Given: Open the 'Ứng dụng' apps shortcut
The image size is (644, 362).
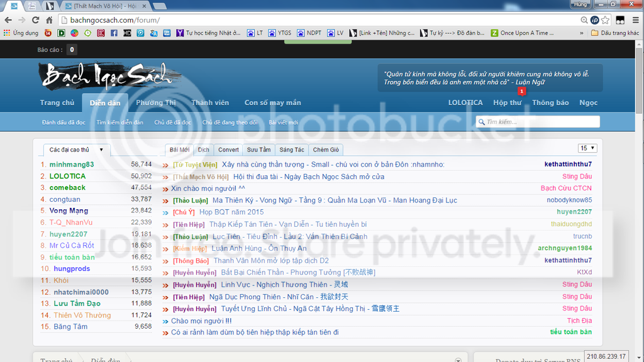Looking at the screenshot, I should click(21, 33).
